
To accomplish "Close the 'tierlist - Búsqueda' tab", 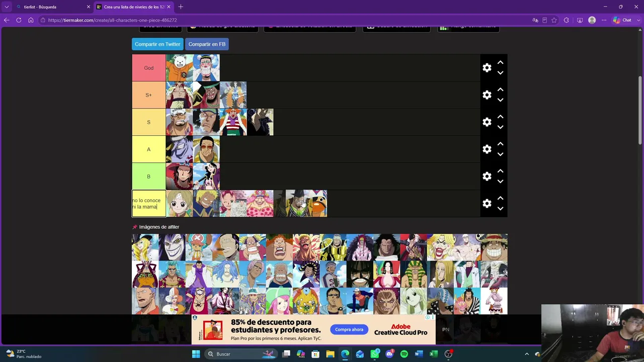I will point(89,7).
